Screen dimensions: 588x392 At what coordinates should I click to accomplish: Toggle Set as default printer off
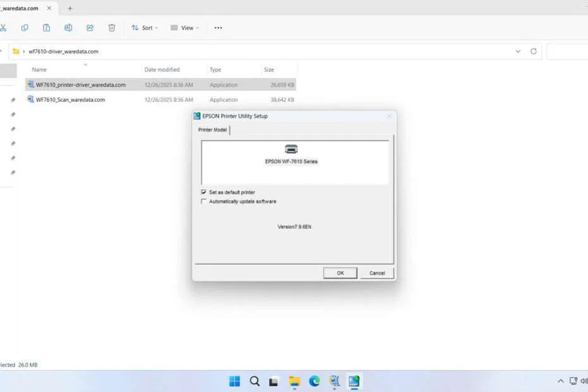point(204,192)
